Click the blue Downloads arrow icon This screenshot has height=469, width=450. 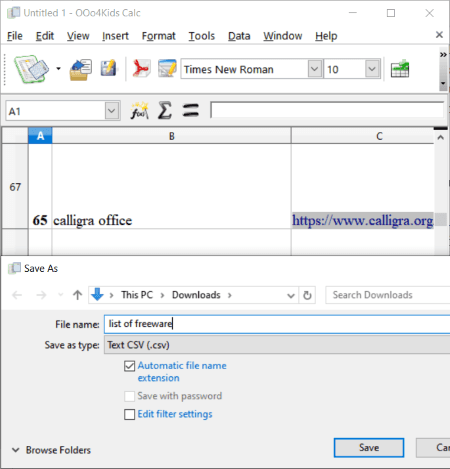point(97,294)
